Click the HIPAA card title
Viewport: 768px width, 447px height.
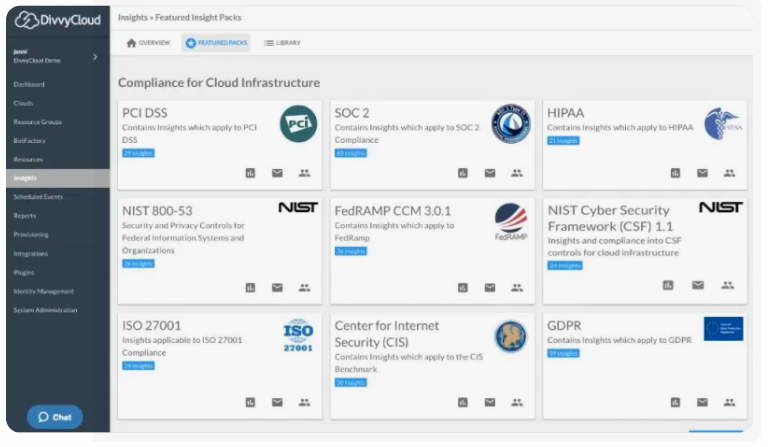565,113
